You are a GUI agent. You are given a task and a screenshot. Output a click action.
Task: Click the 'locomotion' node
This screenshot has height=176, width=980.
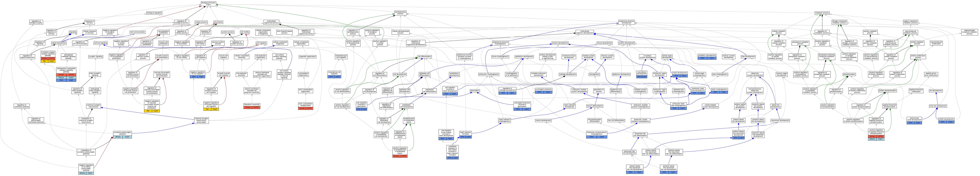pyautogui.click(x=218, y=22)
